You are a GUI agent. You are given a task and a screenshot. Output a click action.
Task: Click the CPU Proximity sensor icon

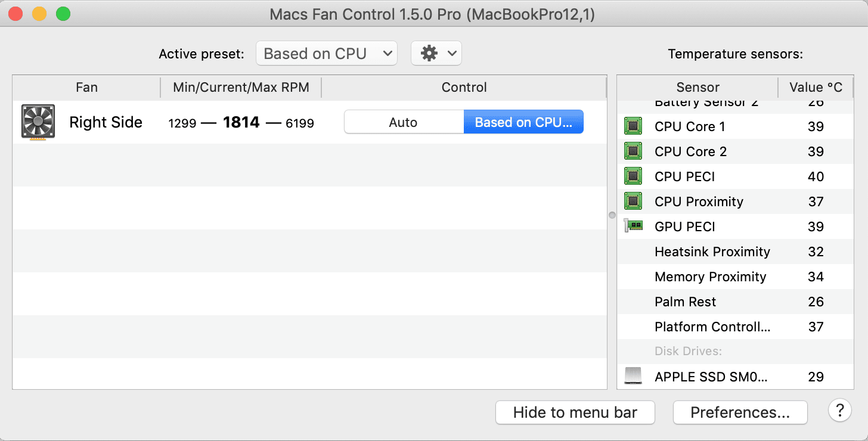633,201
